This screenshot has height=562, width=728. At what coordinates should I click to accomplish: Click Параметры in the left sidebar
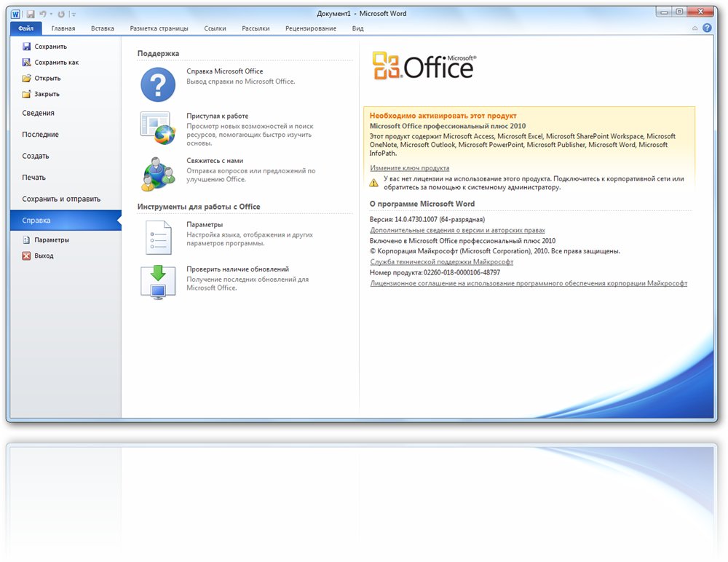tap(46, 240)
